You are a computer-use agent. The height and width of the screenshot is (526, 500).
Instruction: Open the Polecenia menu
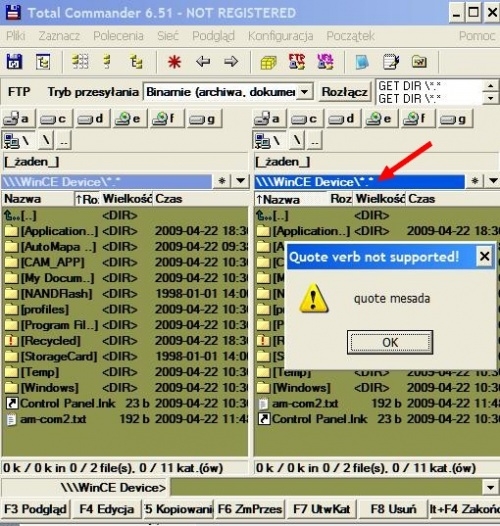click(x=118, y=36)
